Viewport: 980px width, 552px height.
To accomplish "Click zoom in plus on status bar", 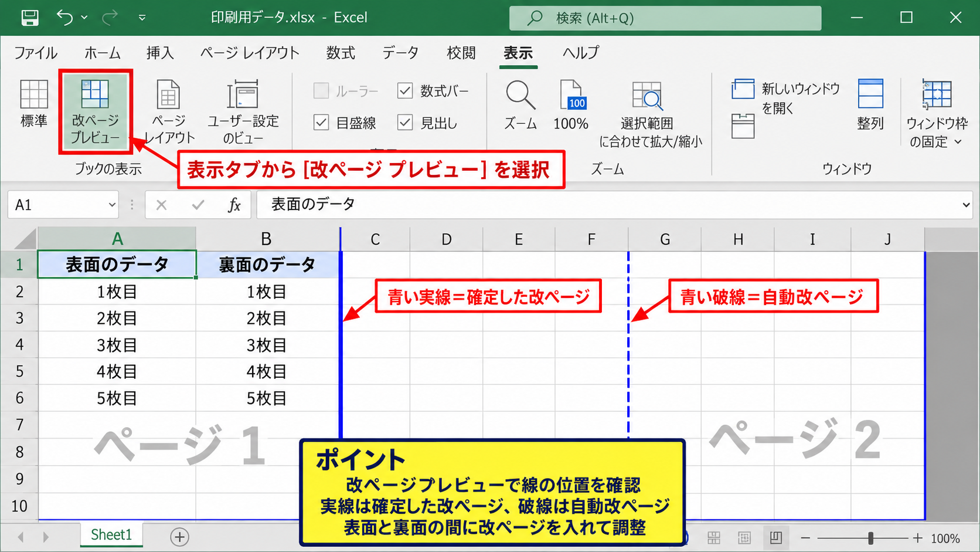I will (917, 538).
